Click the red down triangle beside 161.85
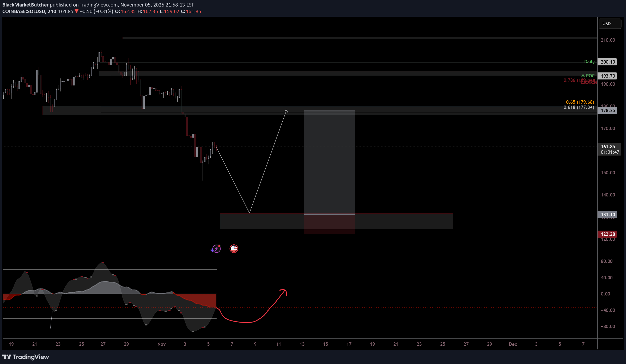 coord(76,11)
